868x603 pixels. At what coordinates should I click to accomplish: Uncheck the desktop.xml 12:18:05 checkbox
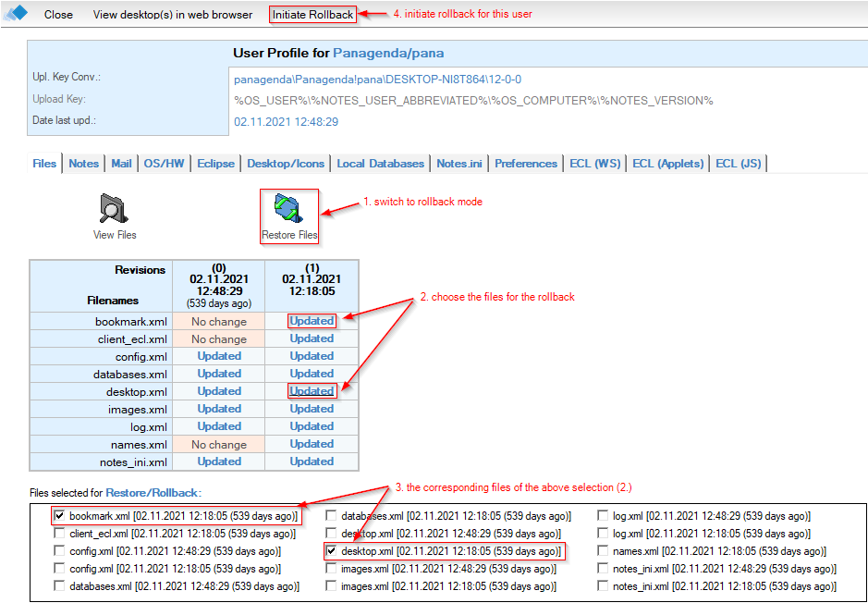(331, 551)
